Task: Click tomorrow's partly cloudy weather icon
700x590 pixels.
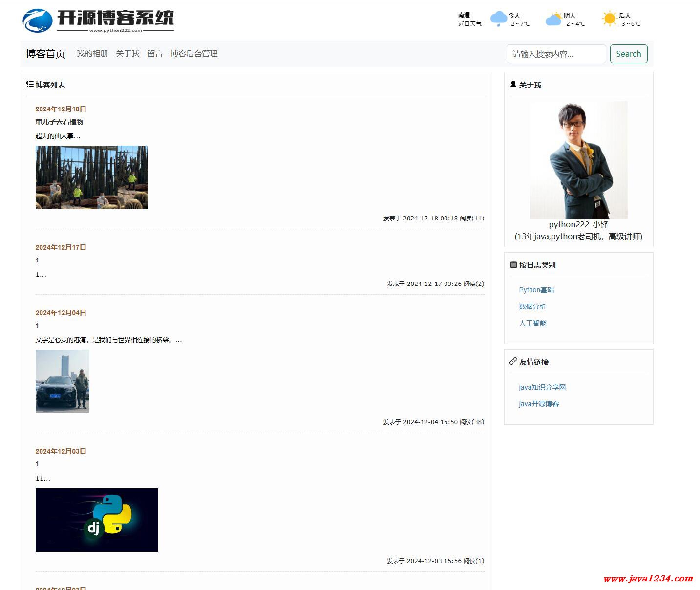Action: tap(553, 19)
